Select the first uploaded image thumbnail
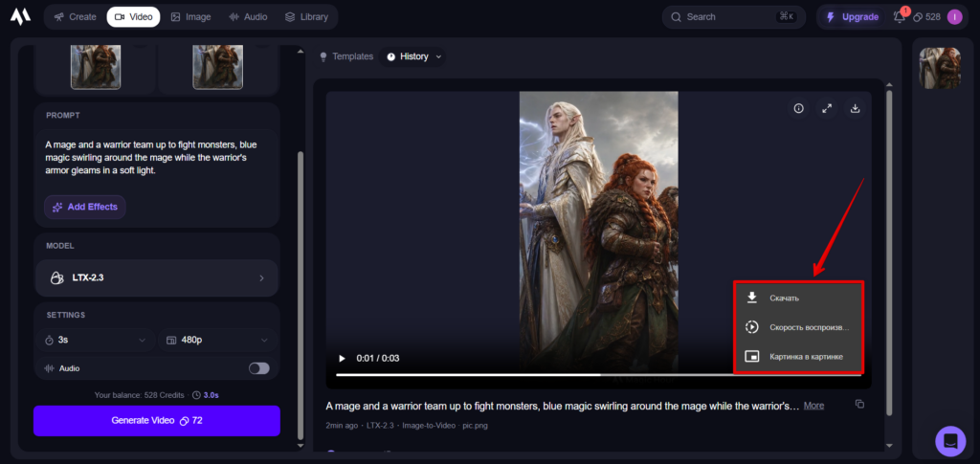Viewport: 980px width, 464px height. coord(96,67)
